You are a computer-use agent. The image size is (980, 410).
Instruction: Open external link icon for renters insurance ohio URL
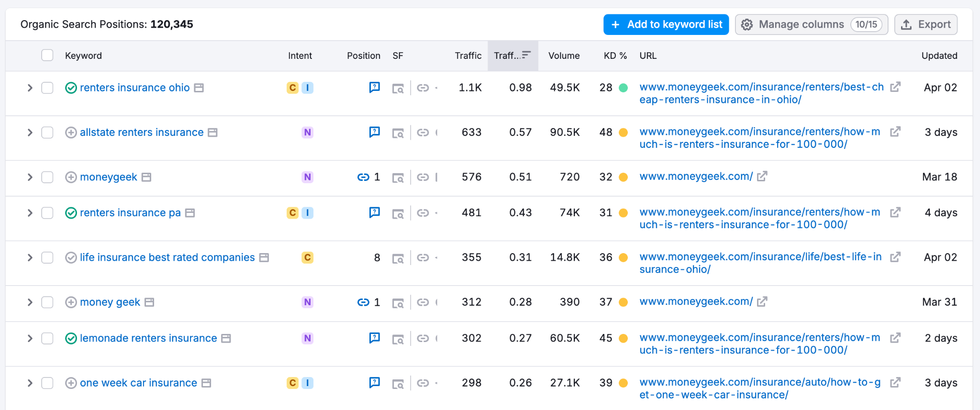895,87
